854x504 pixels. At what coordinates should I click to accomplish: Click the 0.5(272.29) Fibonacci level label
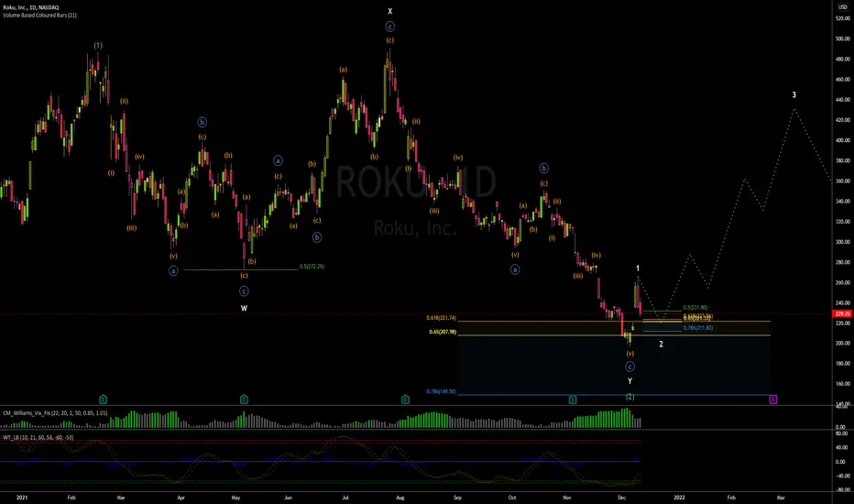point(312,267)
